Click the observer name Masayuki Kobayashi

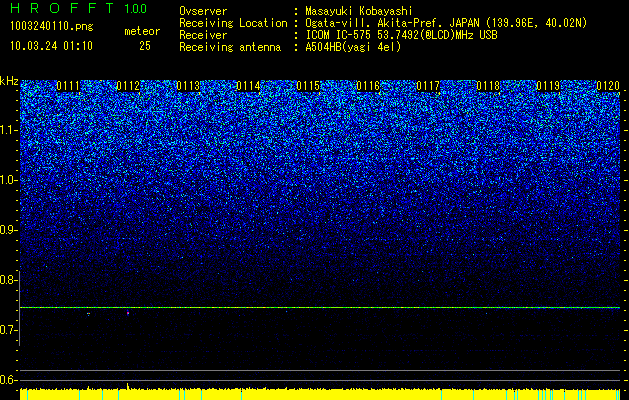[x=358, y=12]
